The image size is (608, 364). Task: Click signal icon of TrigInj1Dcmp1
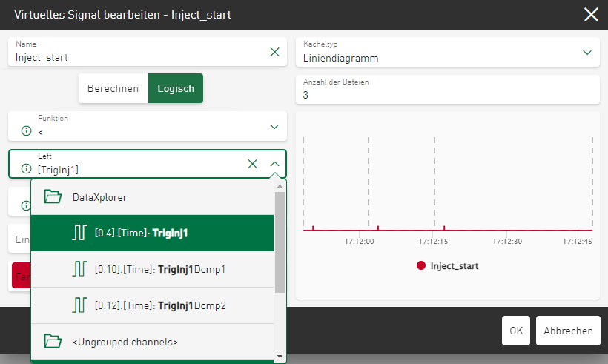(79, 268)
